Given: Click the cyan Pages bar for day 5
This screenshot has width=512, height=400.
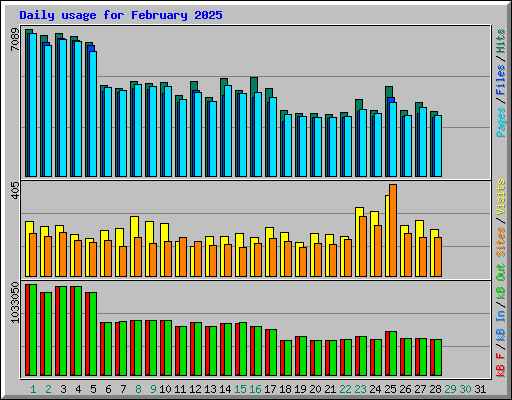Looking at the screenshot, I should 93,114.
